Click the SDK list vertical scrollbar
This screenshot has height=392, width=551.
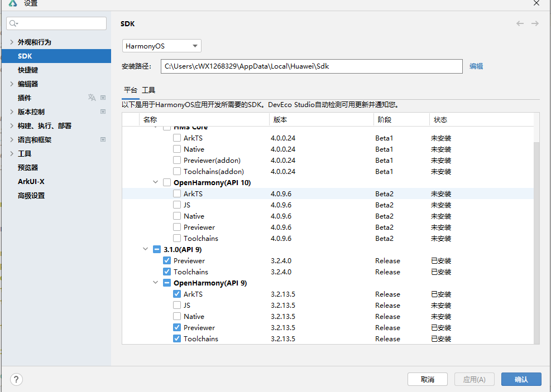536,243
